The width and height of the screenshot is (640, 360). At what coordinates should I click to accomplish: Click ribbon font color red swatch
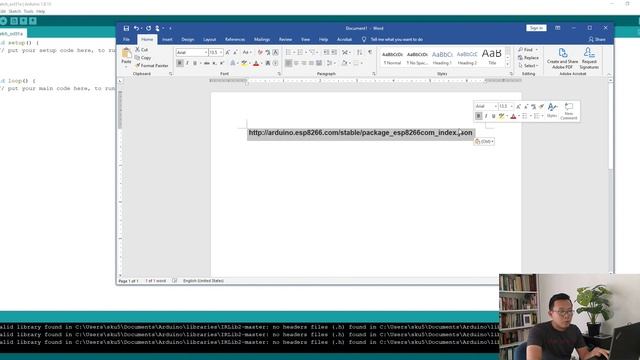tap(256, 63)
